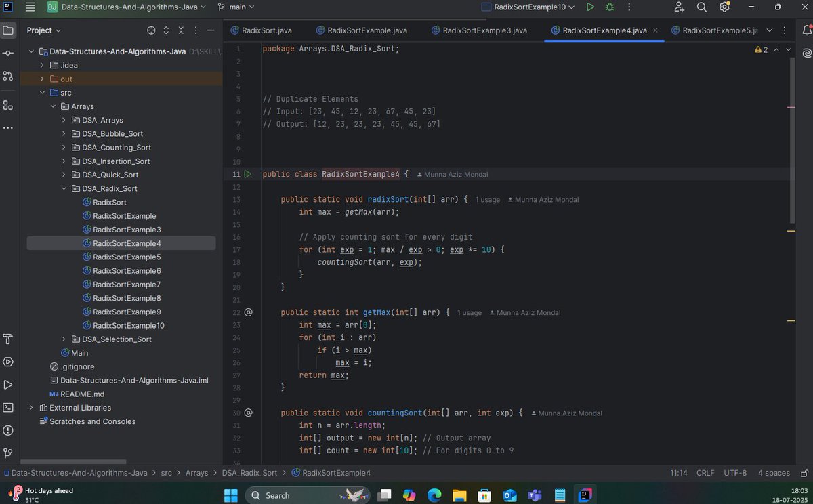The width and height of the screenshot is (813, 504).
Task: Click the run gutter icon on line 11
Action: click(x=248, y=174)
